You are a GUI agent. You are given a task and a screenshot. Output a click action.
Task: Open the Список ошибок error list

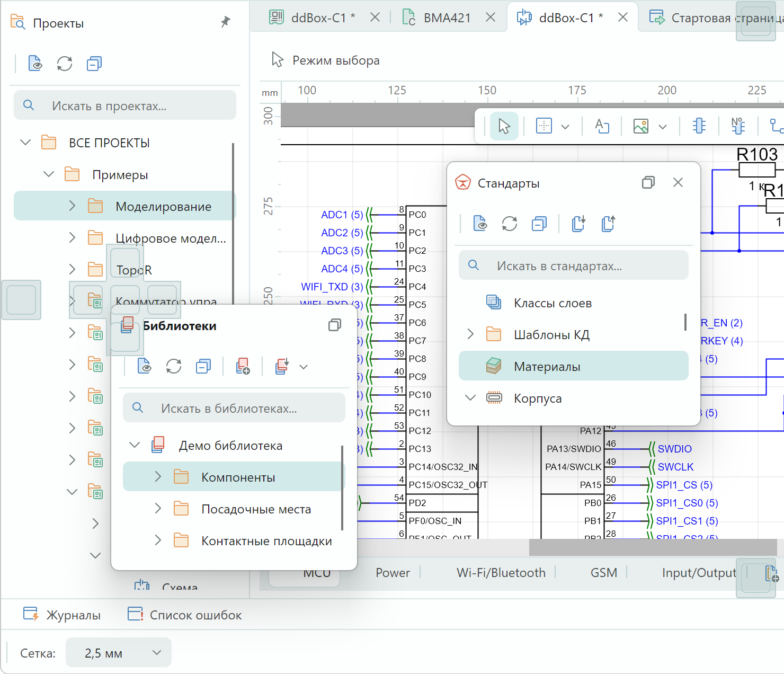tap(184, 615)
